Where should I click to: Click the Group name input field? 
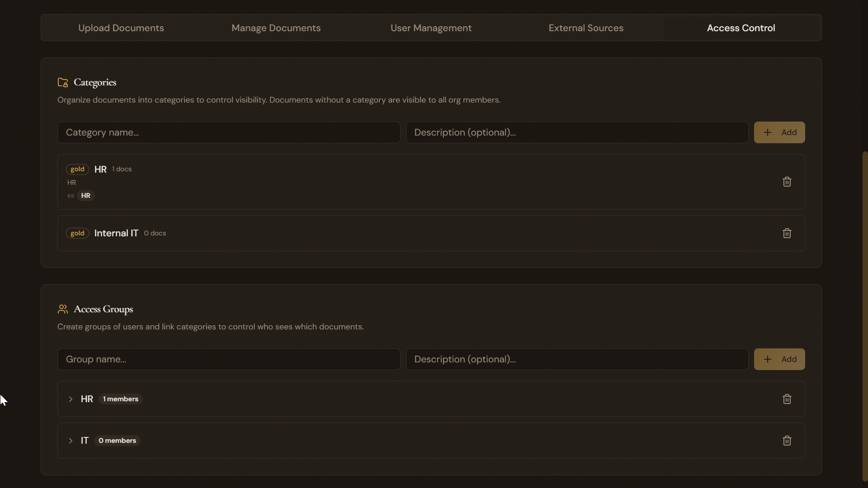click(228, 359)
